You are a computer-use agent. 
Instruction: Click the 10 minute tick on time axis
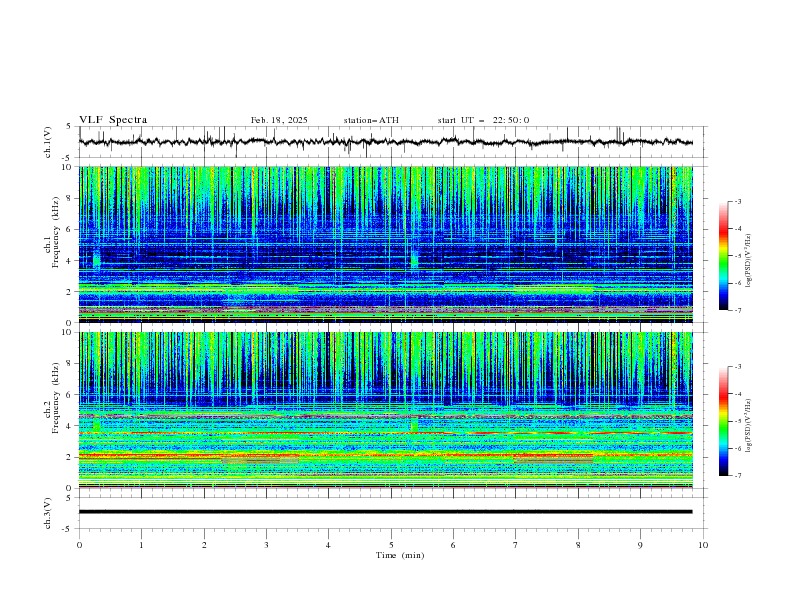point(703,545)
